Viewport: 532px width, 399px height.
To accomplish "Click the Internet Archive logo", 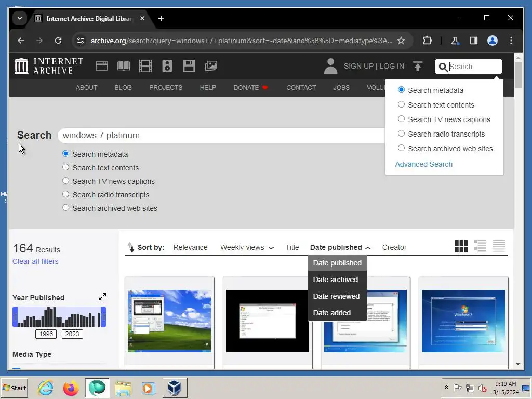I will pyautogui.click(x=49, y=66).
